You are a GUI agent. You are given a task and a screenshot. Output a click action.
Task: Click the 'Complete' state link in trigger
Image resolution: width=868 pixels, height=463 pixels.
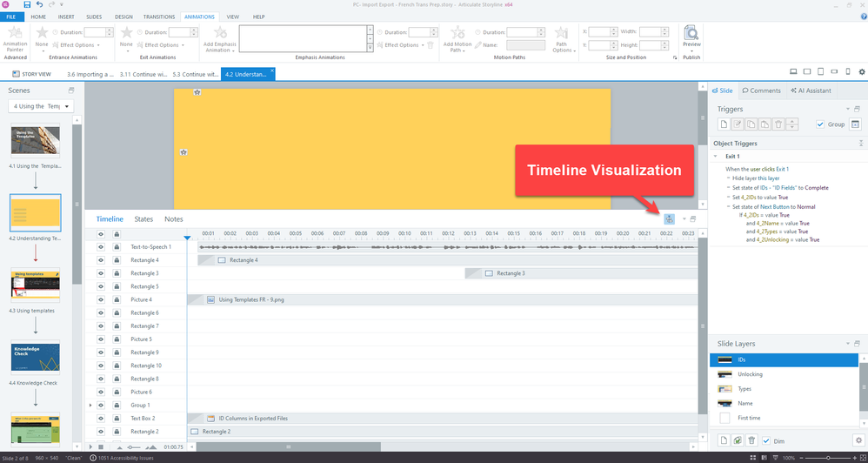[x=817, y=188]
